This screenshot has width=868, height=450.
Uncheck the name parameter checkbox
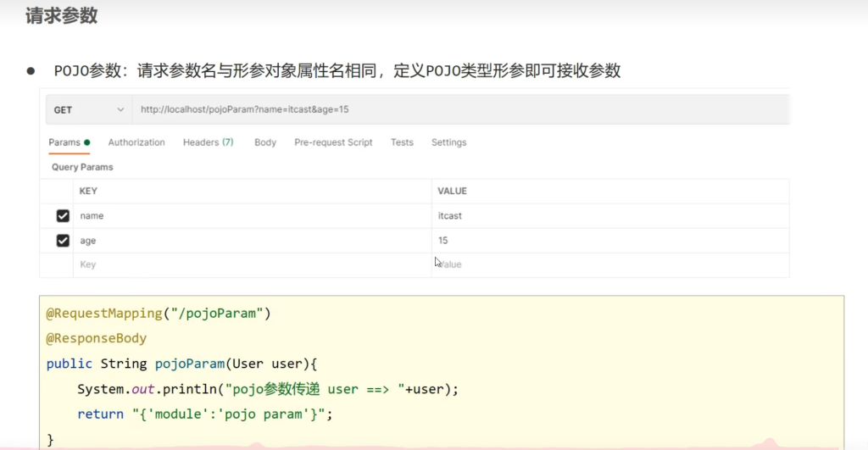pos(63,216)
